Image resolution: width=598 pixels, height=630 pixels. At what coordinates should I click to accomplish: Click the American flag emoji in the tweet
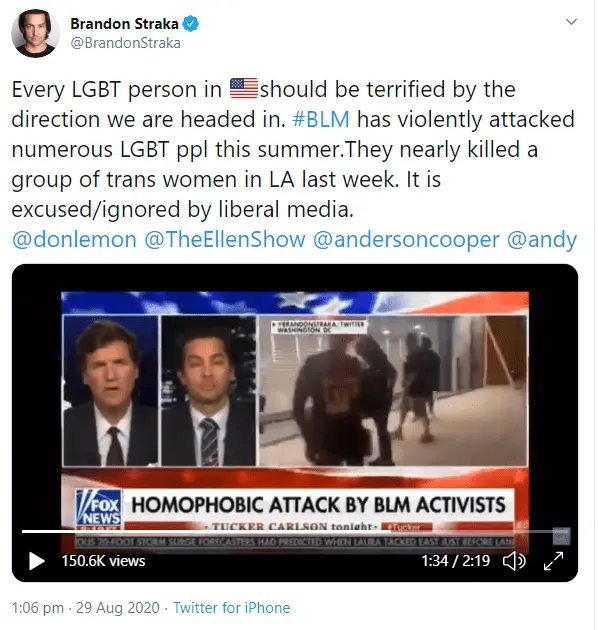[x=244, y=88]
